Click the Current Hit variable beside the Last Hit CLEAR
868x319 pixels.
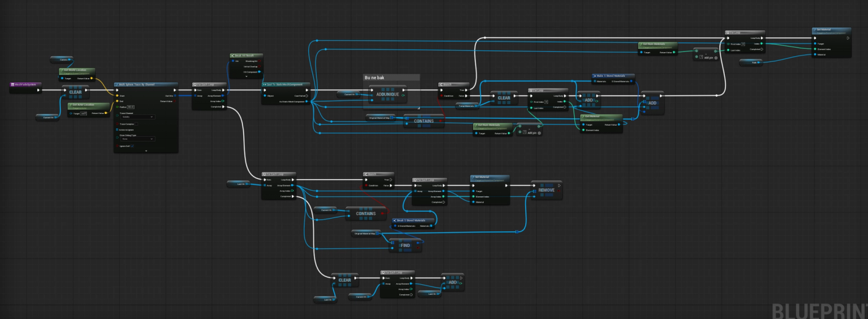360,297
